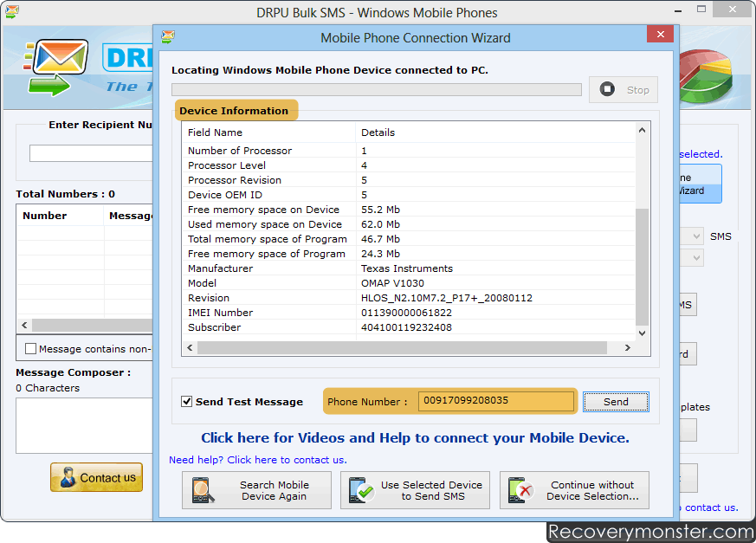This screenshot has height=543, width=756.
Task: Toggle Message contains non-English checkbox in main window
Action: 30,349
